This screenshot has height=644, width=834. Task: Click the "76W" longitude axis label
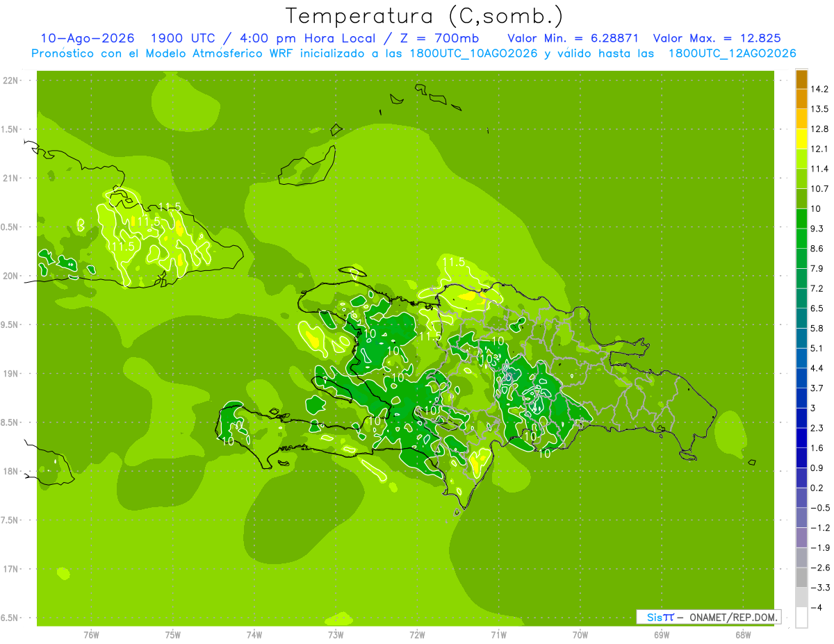click(x=91, y=635)
